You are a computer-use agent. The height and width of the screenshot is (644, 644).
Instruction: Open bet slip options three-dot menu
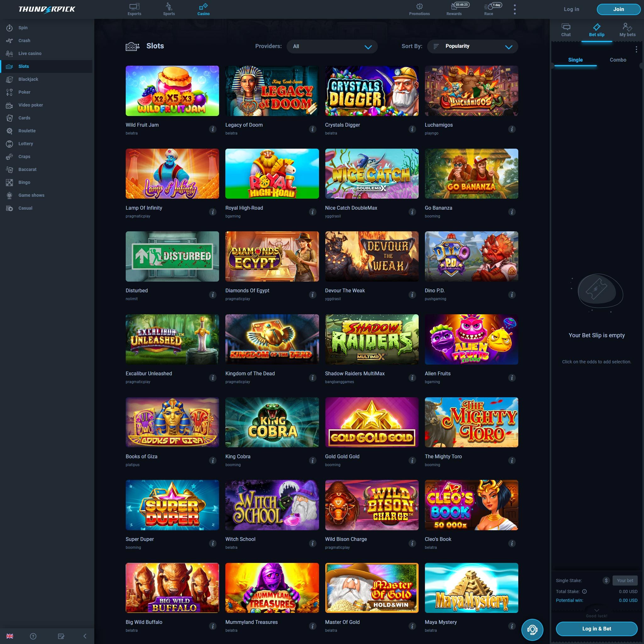(x=636, y=49)
